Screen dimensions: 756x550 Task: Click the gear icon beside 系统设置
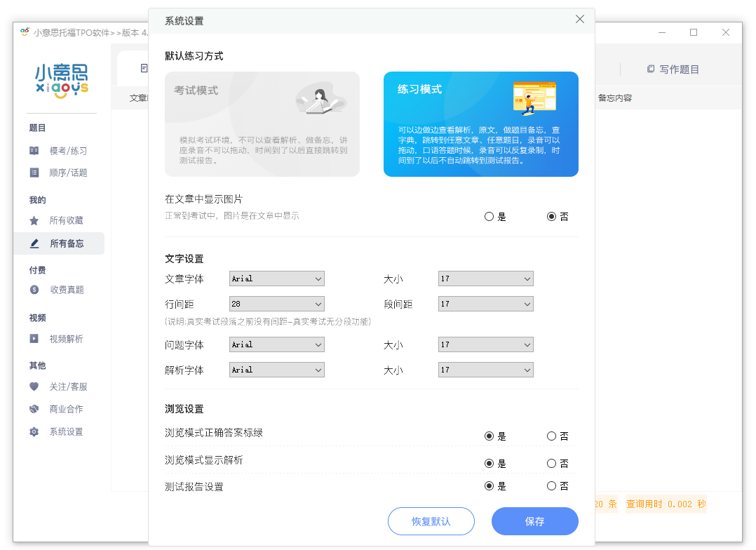tap(34, 431)
